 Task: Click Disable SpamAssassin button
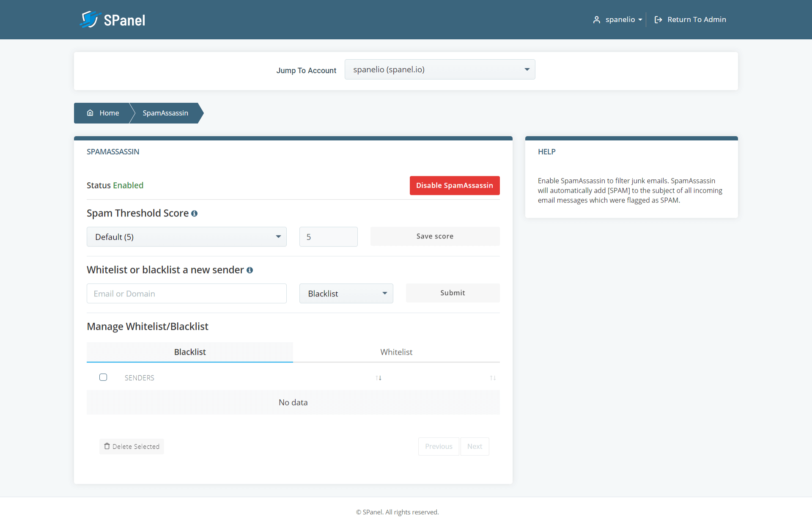coord(455,185)
